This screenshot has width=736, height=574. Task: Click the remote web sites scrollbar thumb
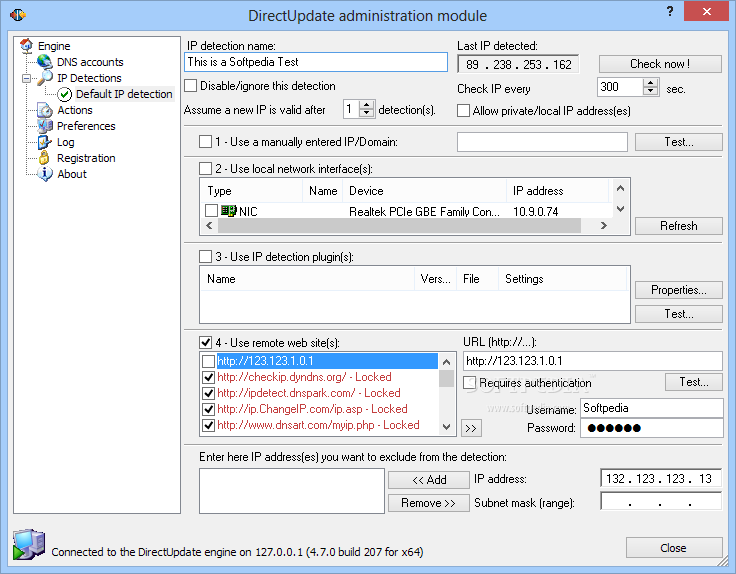[x=446, y=378]
